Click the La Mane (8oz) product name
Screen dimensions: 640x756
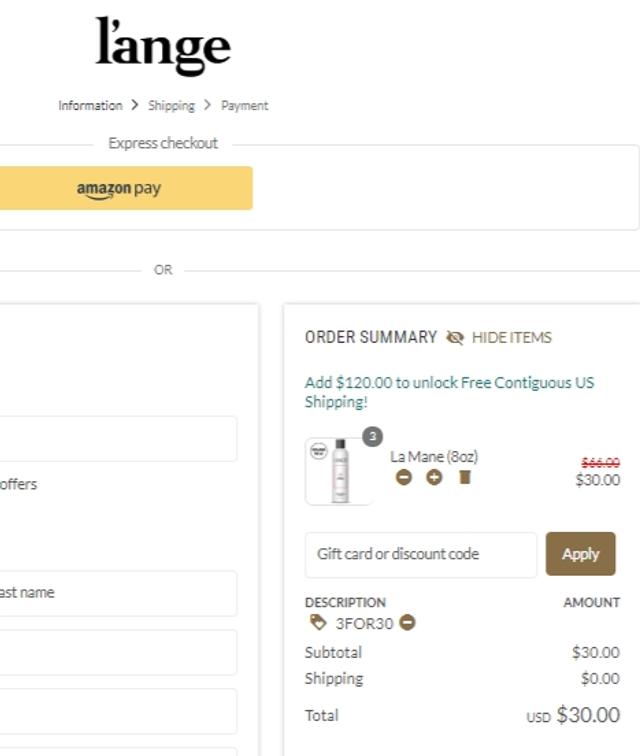(434, 456)
